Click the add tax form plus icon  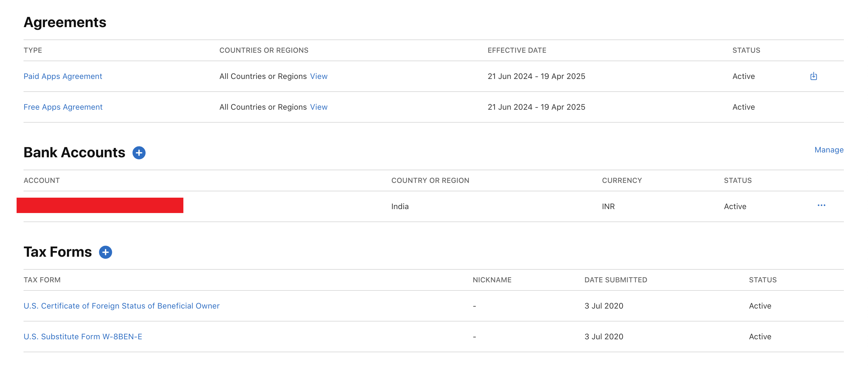[x=106, y=252]
